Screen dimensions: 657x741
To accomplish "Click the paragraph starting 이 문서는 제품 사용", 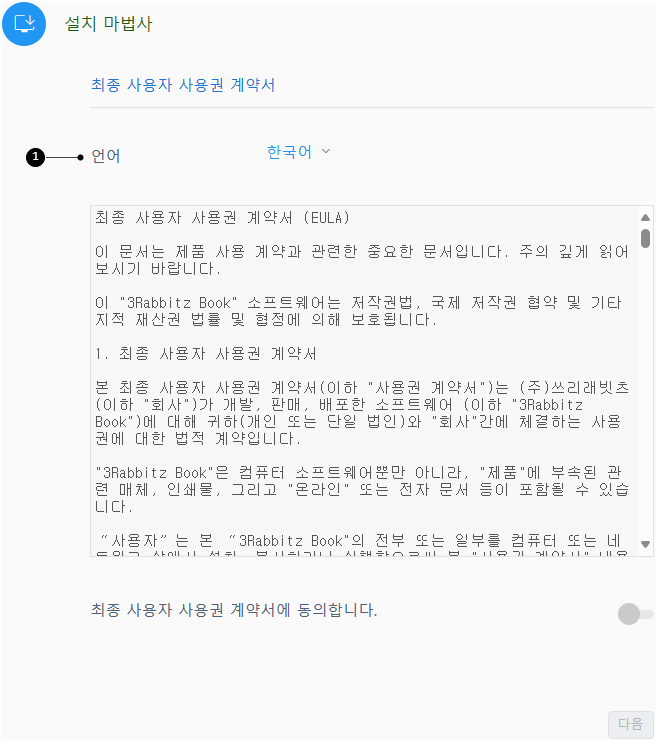I will [x=362, y=260].
